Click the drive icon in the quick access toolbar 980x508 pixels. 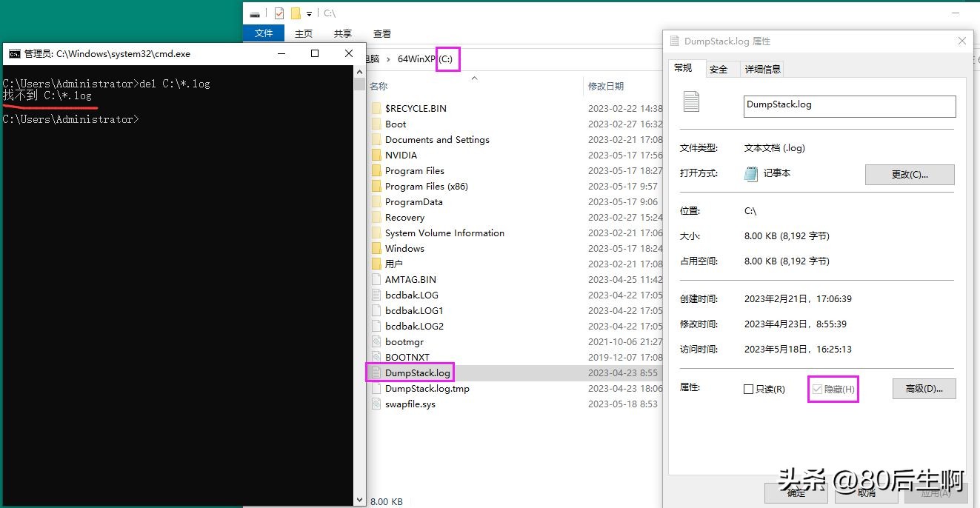[255, 13]
